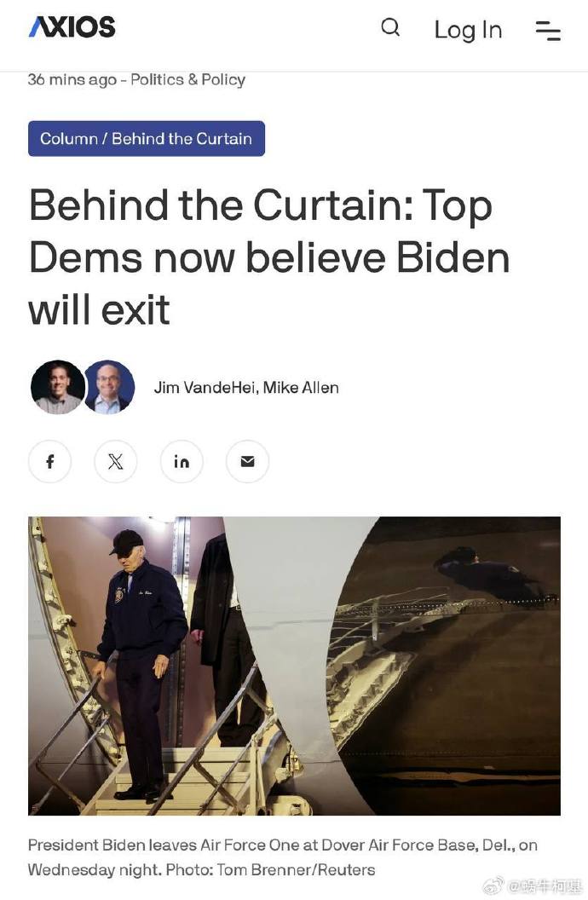
Task: Click the Weibo watermark at bottom
Action: click(x=534, y=887)
